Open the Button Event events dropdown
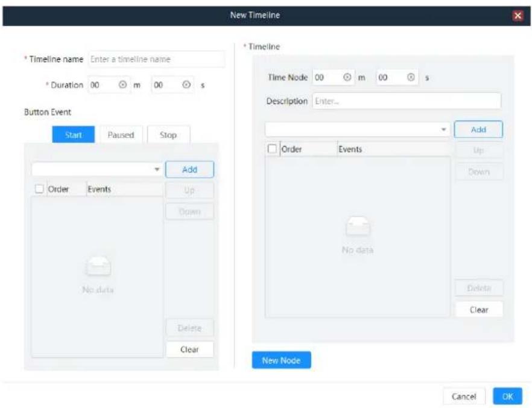Viewport: 532px width, 408px height. click(x=97, y=169)
